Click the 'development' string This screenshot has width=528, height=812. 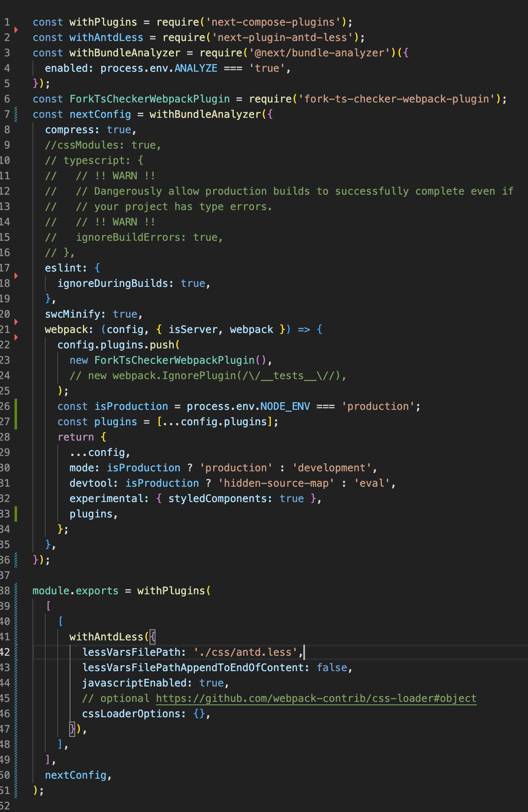coord(332,468)
